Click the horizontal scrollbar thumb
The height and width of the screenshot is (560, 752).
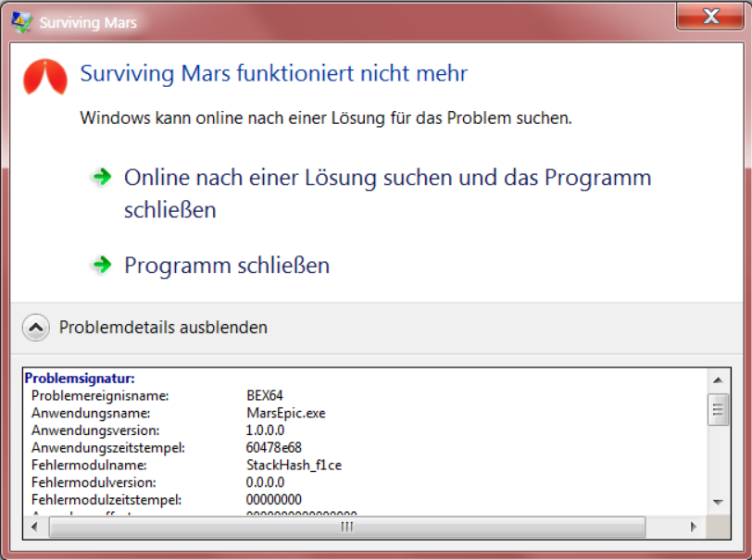coord(347,527)
